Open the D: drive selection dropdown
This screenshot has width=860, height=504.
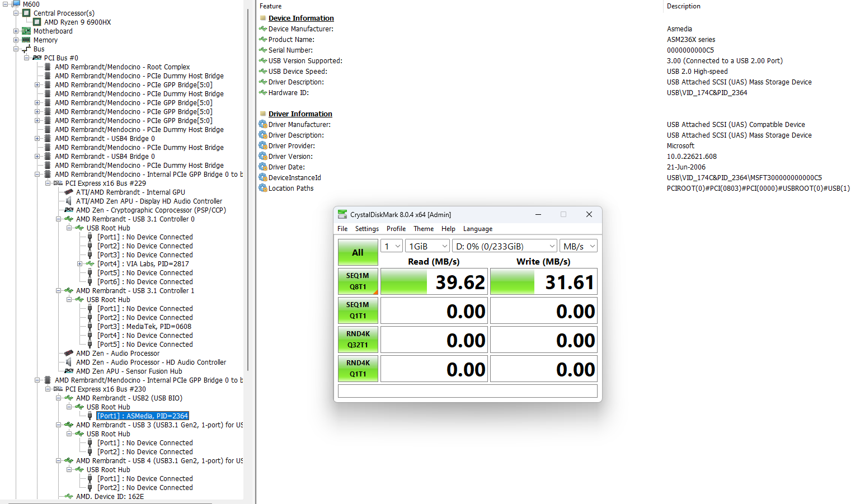point(505,246)
